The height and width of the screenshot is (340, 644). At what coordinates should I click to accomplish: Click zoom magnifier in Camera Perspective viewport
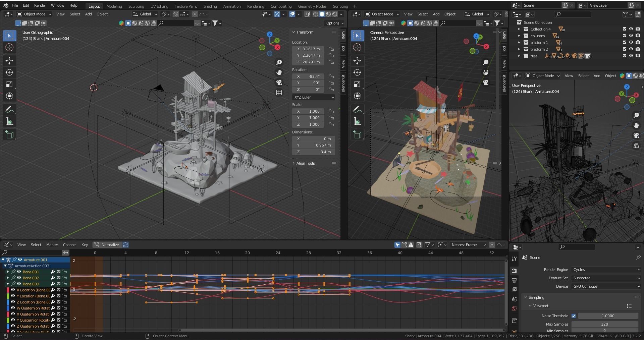[485, 62]
